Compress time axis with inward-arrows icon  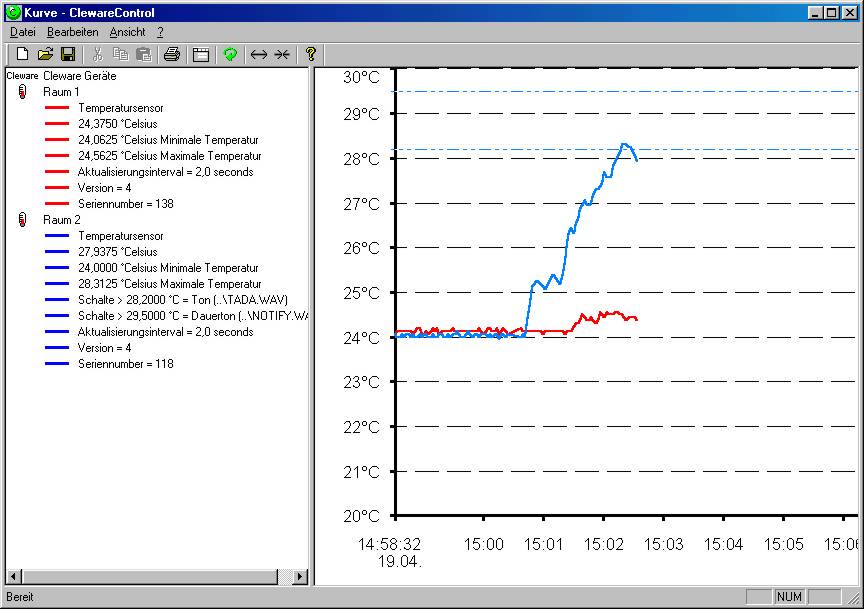tap(282, 54)
